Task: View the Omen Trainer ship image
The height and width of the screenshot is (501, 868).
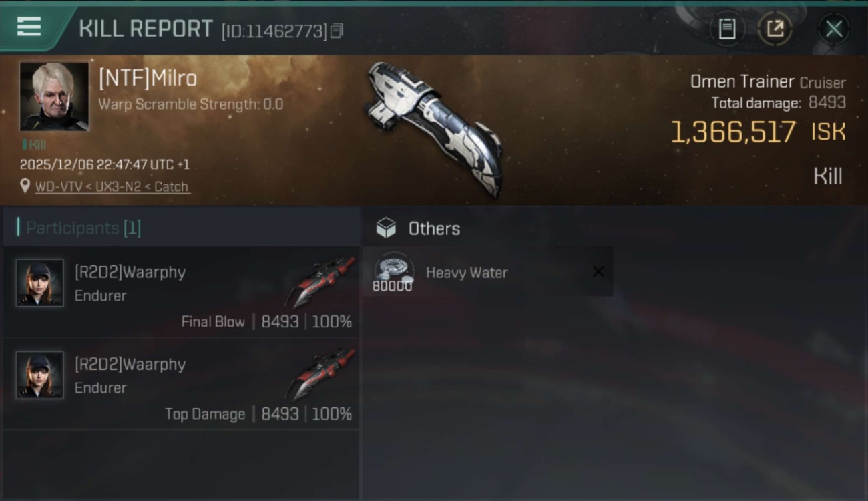Action: (x=435, y=128)
